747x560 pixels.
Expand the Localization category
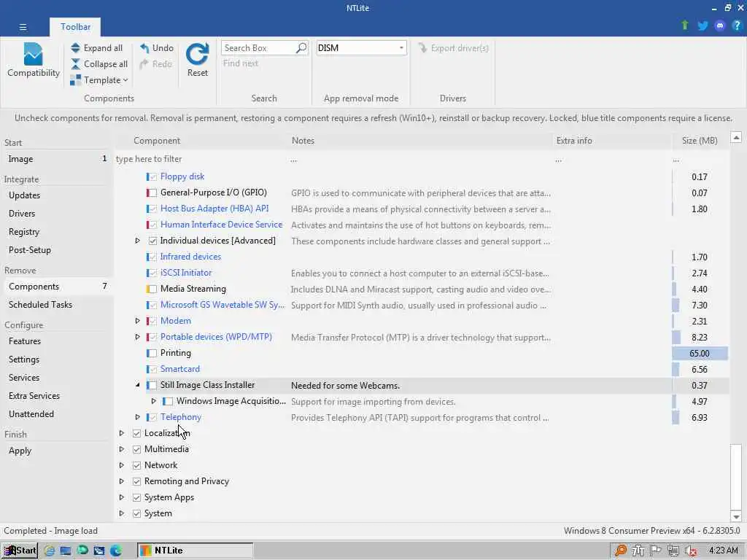coord(122,433)
